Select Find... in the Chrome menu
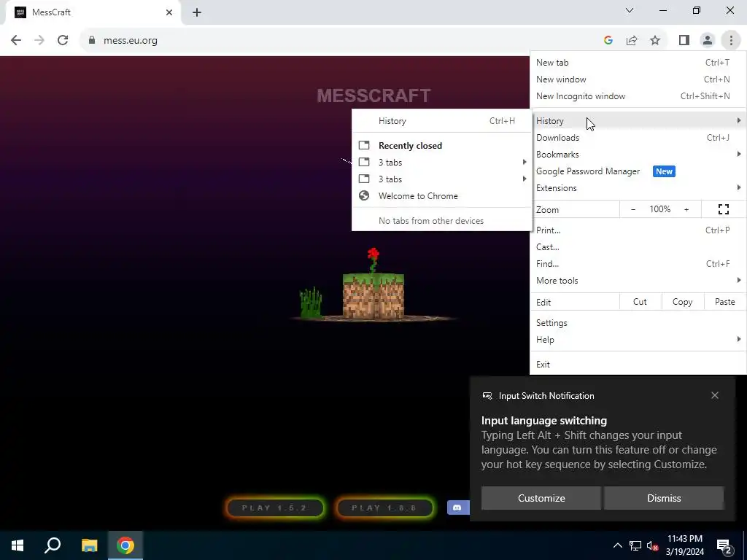747x560 pixels. tap(638, 264)
